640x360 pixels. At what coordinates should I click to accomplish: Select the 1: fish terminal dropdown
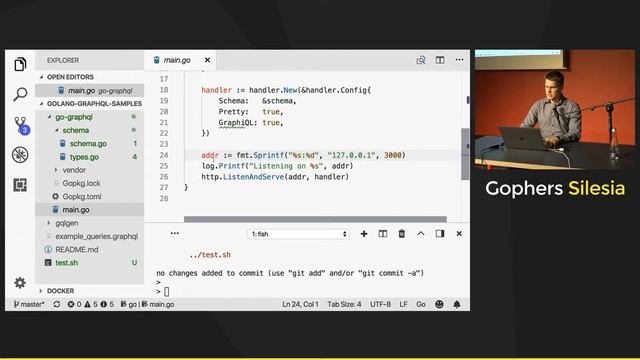coord(298,234)
